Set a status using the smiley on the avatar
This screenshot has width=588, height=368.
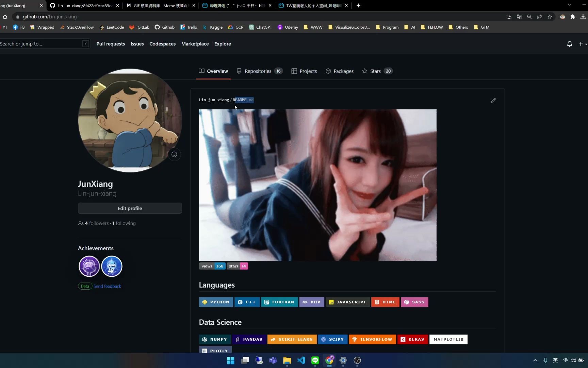[x=174, y=154]
